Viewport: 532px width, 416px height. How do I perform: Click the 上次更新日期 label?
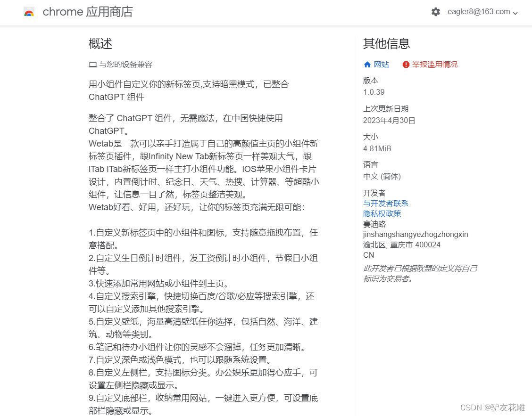(x=386, y=108)
